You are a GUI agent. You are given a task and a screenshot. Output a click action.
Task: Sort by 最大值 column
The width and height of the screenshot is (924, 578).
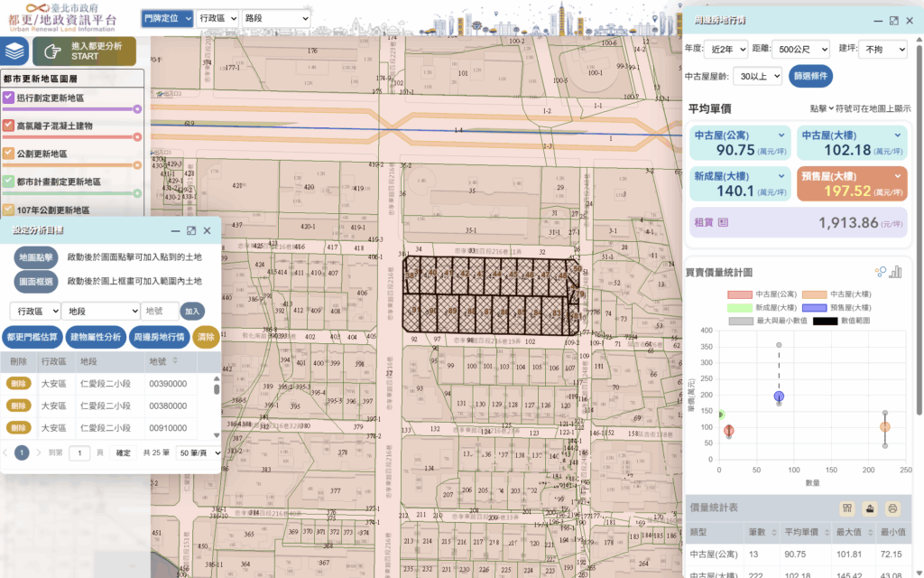[871, 532]
